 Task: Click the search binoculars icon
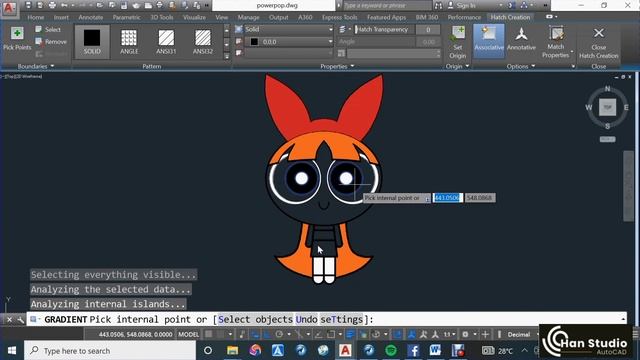coord(438,5)
